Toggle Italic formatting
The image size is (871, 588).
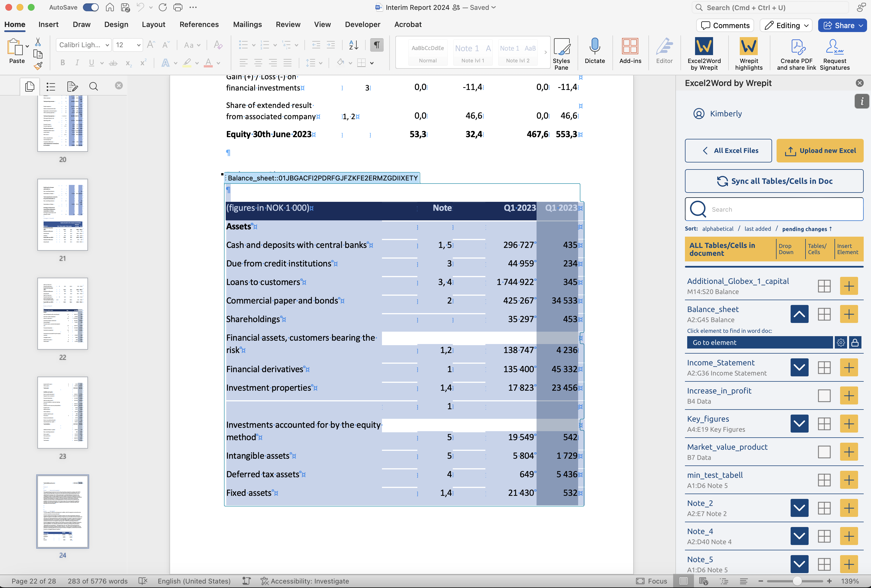[77, 63]
